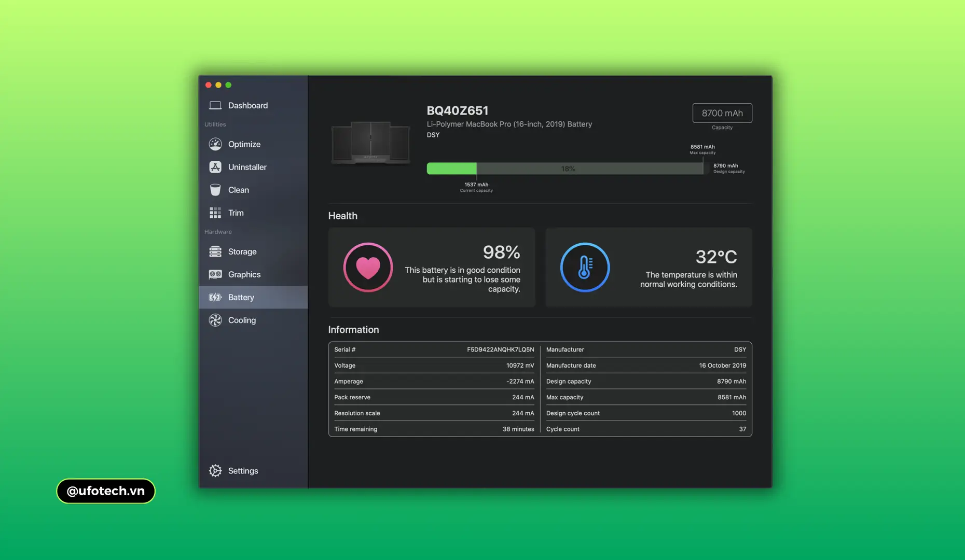Click the Settings gear icon
965x560 pixels.
215,471
